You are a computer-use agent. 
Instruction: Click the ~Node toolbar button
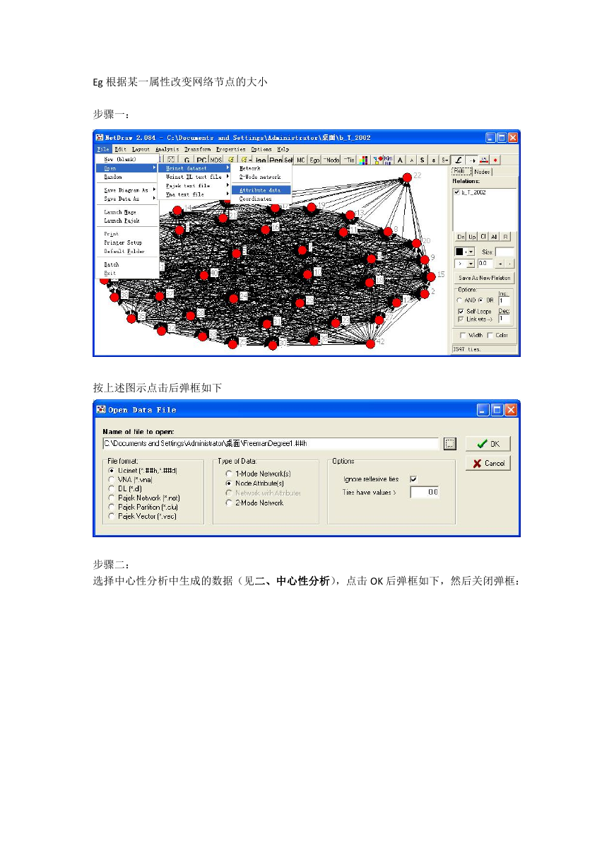(x=331, y=160)
